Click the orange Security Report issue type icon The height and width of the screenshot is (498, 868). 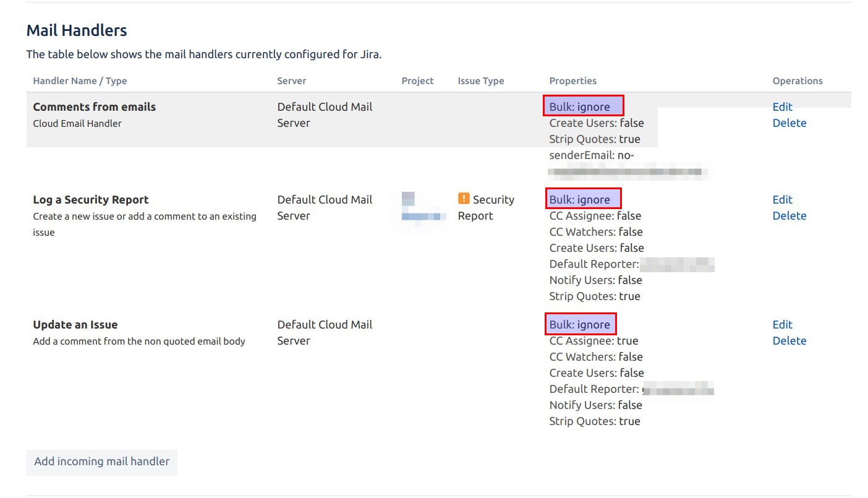pyautogui.click(x=464, y=199)
